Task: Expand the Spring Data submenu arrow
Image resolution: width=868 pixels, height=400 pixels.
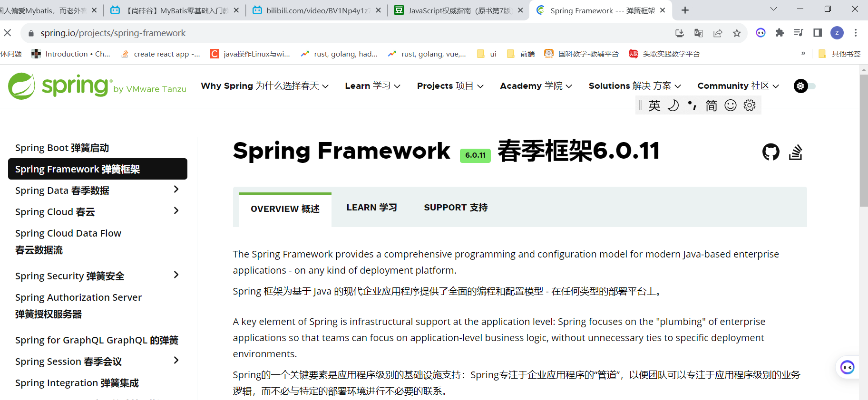Action: point(176,190)
